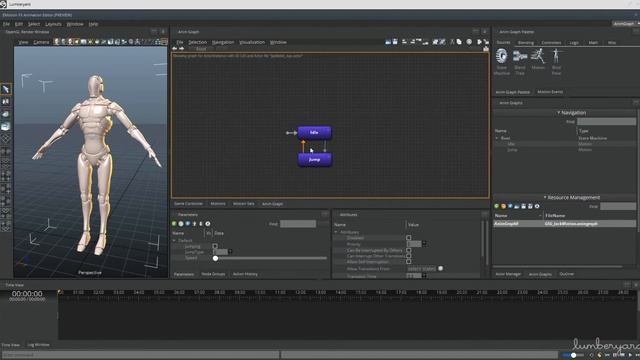Click first render toolbar icon beside Camera

click(57, 42)
